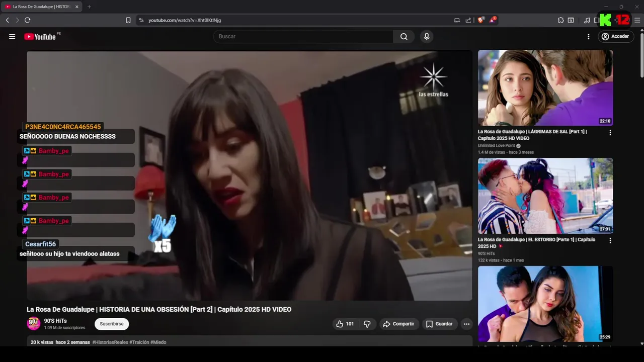644x362 pixels.
Task: Click the #Miedo hashtag
Action: pos(158,342)
